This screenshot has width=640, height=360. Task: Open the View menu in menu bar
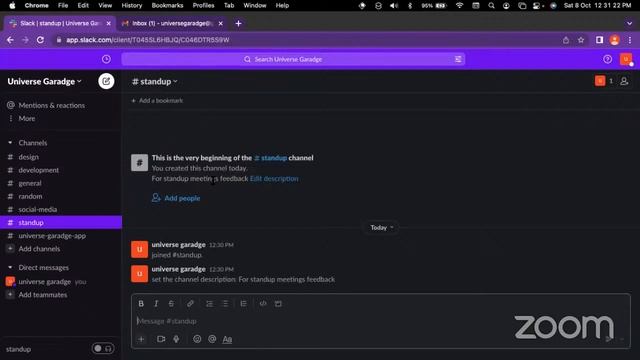pyautogui.click(x=105, y=6)
